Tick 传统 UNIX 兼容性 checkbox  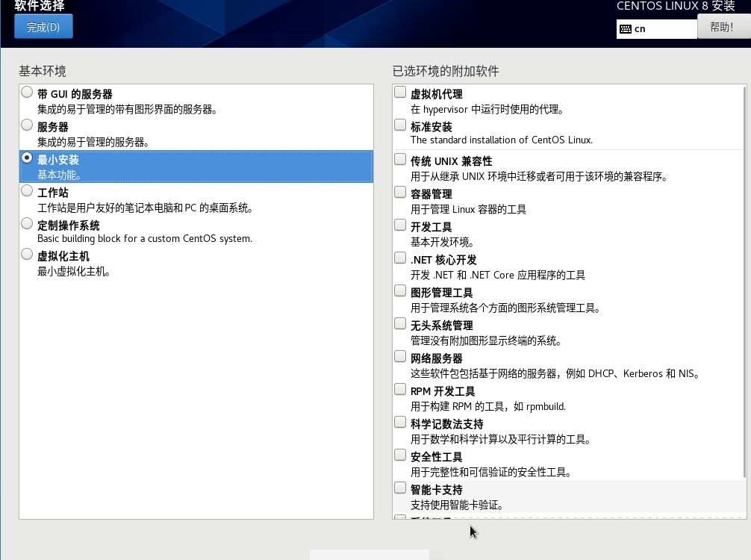[x=401, y=160]
